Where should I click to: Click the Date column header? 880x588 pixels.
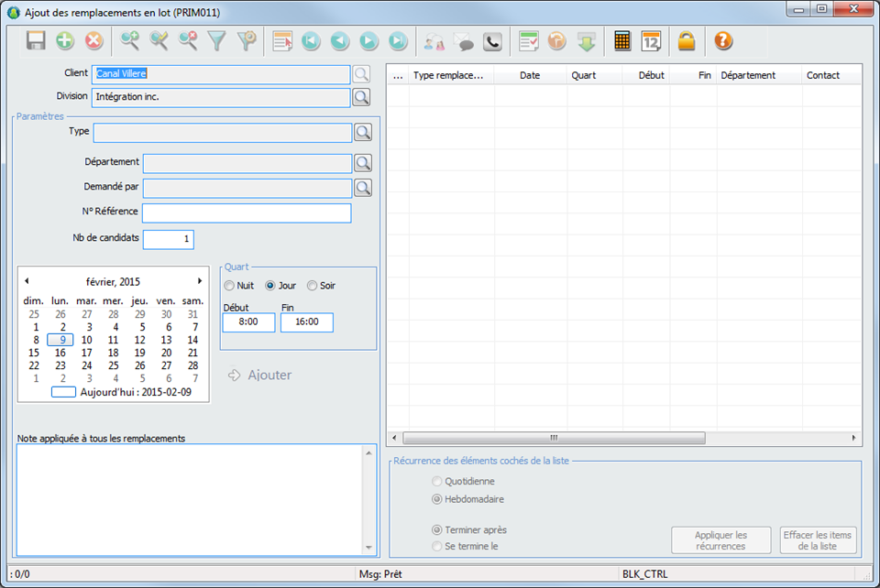530,75
